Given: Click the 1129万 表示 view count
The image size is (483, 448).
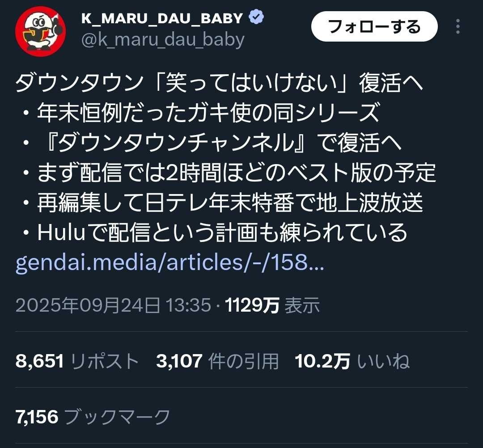Looking at the screenshot, I should click(x=272, y=305).
